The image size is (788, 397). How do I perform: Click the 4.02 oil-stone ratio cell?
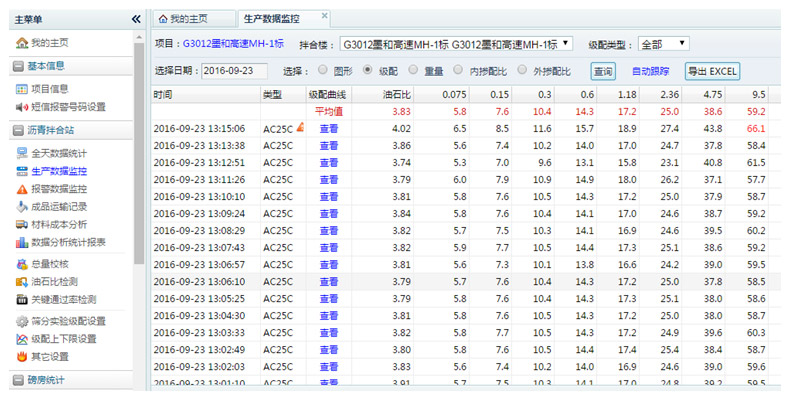tap(402, 129)
